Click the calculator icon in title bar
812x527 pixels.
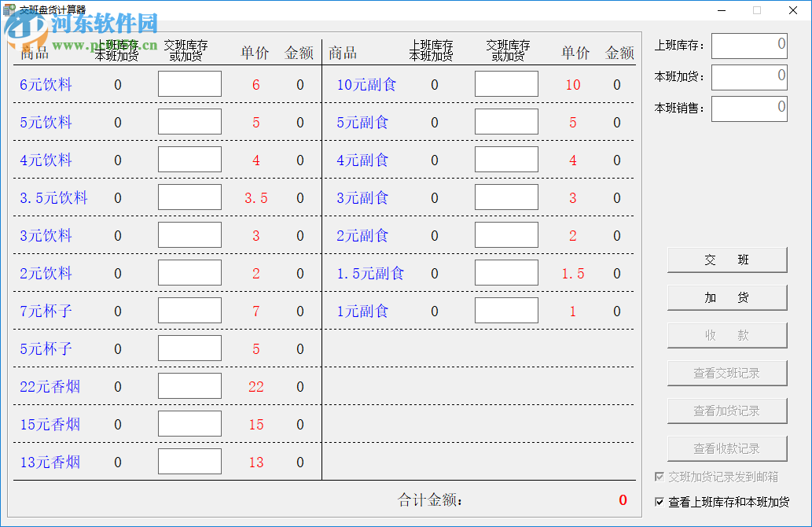tap(9, 9)
